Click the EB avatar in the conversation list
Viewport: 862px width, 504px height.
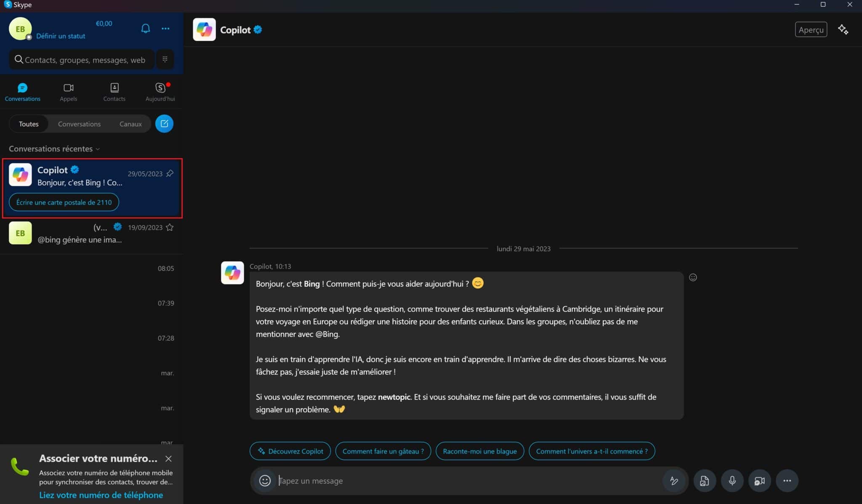(x=20, y=233)
